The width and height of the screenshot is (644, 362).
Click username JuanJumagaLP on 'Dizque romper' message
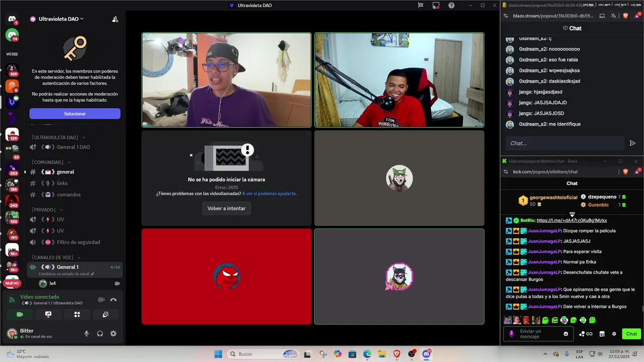[544, 231]
